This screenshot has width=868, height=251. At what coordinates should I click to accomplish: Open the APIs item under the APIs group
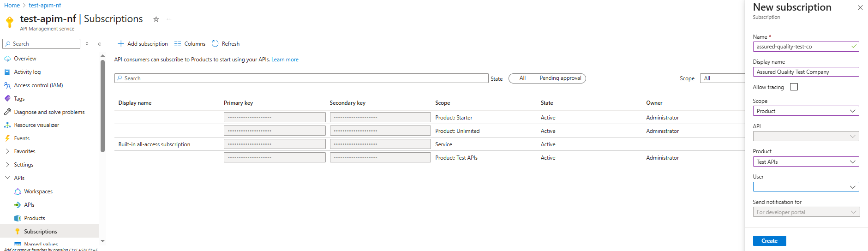point(29,205)
